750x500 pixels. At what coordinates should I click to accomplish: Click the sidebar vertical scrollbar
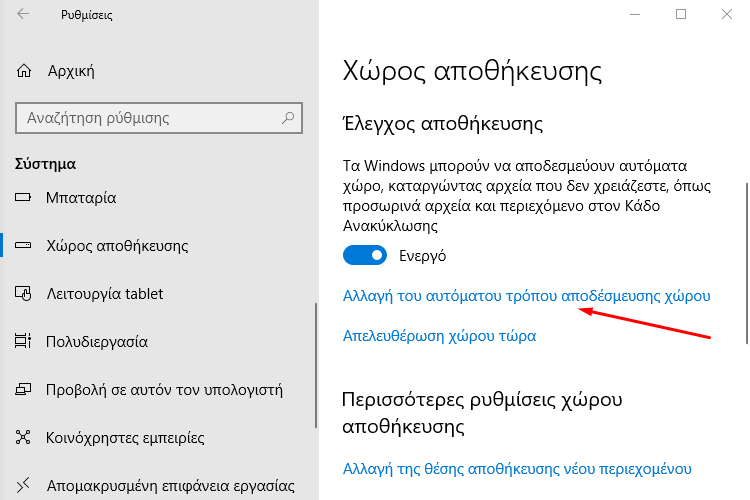point(316,366)
